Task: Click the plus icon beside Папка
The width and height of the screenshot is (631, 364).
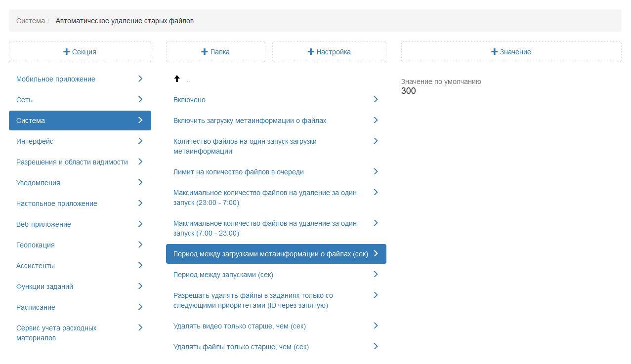Action: (205, 52)
